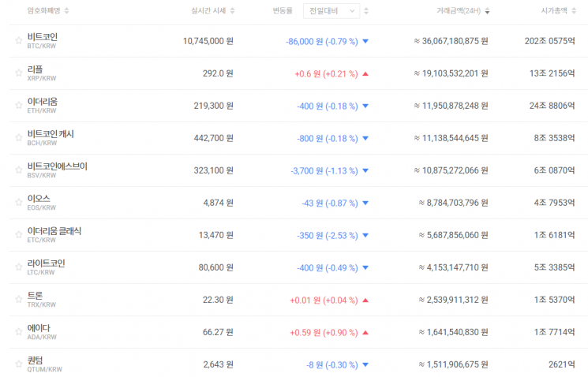Click the price 4,874 원
This screenshot has width=588, height=377.
(219, 203)
